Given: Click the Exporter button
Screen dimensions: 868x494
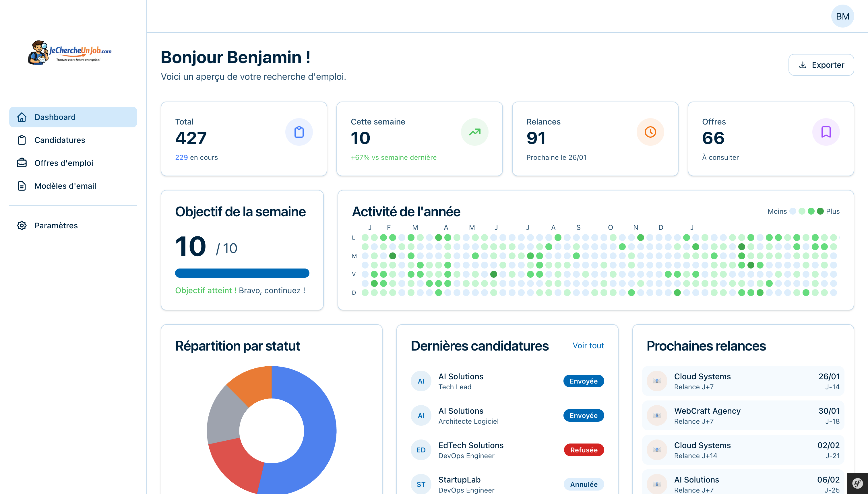Looking at the screenshot, I should (821, 65).
